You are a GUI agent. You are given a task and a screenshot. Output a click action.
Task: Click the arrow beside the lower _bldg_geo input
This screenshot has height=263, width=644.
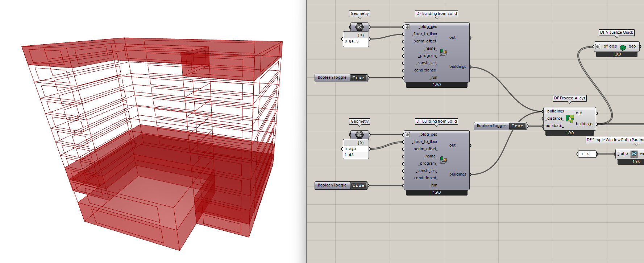407,135
